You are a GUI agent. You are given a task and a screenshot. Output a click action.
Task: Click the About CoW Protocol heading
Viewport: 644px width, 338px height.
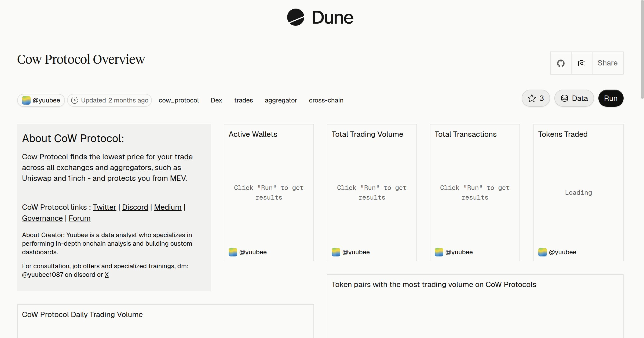pyautogui.click(x=73, y=139)
